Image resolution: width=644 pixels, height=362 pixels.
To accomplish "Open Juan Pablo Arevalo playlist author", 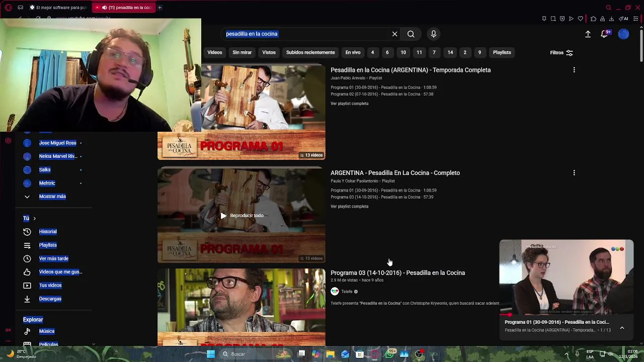I will 348,78.
